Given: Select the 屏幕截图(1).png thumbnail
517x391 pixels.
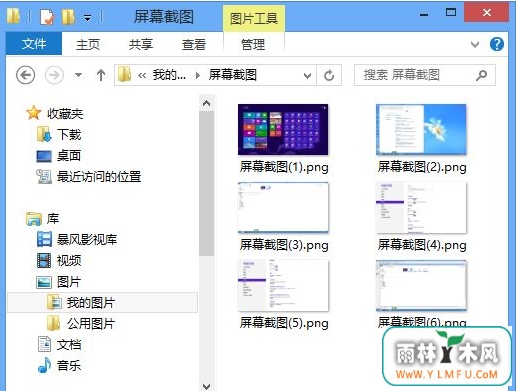Looking at the screenshot, I should click(x=283, y=129).
